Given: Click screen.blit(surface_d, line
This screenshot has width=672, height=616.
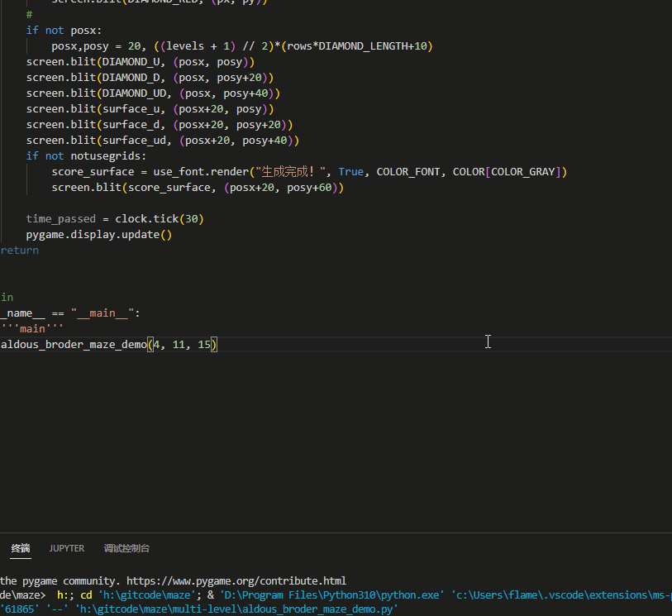Looking at the screenshot, I should coord(160,125).
